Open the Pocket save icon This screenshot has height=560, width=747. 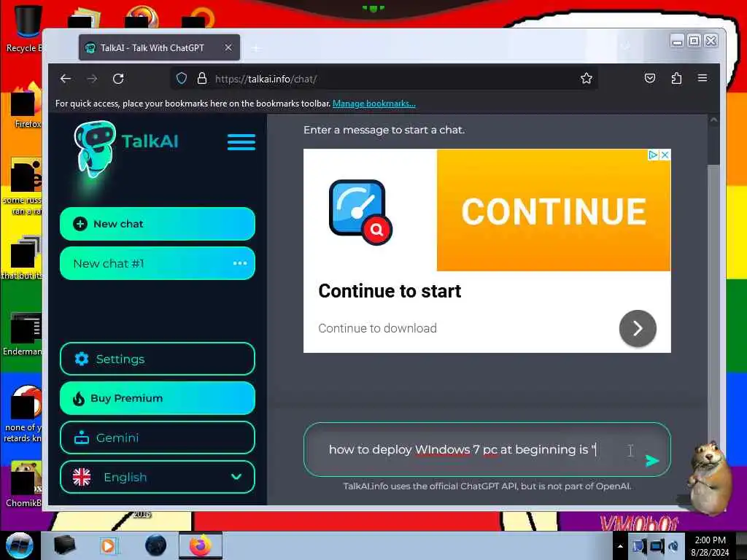pyautogui.click(x=650, y=78)
